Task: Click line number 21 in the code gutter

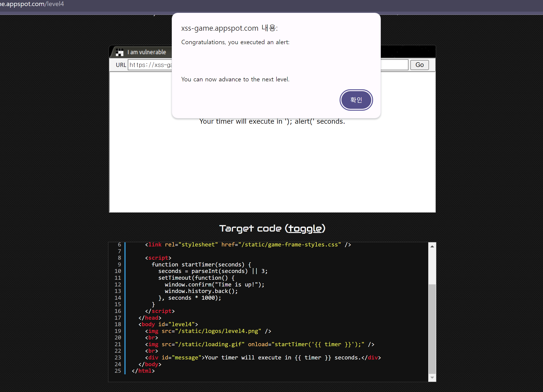Action: click(x=118, y=344)
